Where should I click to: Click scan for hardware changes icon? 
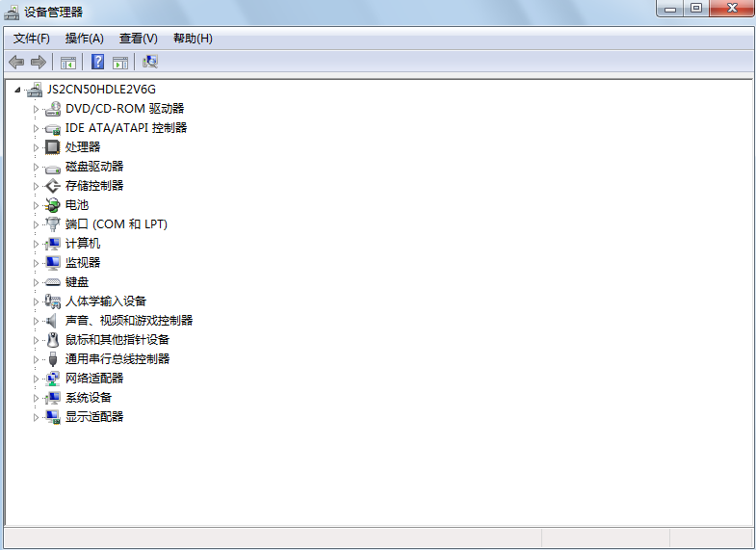pyautogui.click(x=149, y=62)
